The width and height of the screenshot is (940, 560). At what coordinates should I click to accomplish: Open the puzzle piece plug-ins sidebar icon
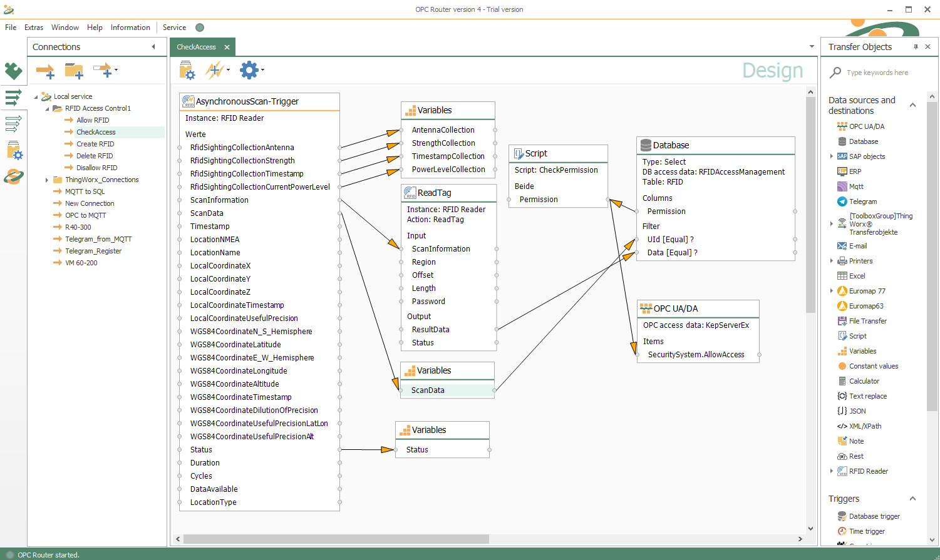coord(13,71)
